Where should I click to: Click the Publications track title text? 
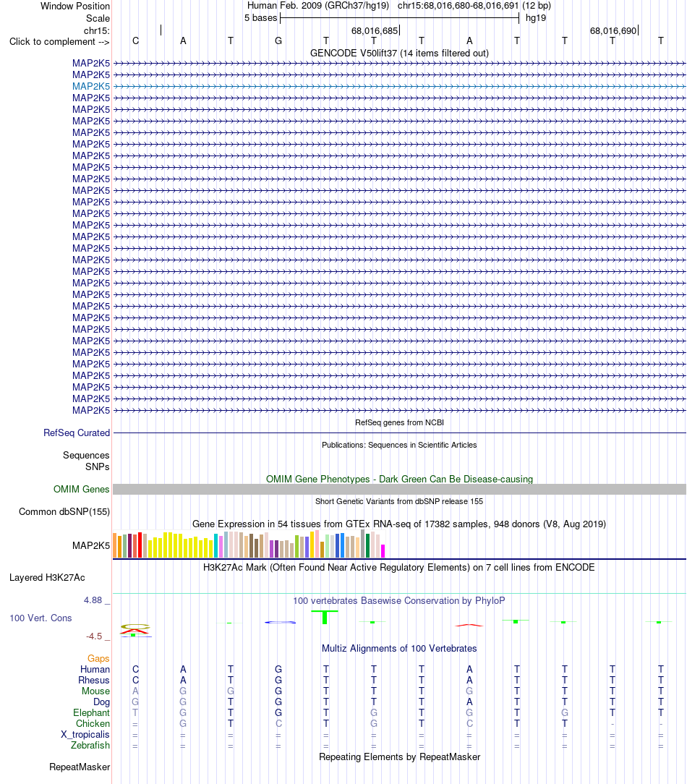399,446
